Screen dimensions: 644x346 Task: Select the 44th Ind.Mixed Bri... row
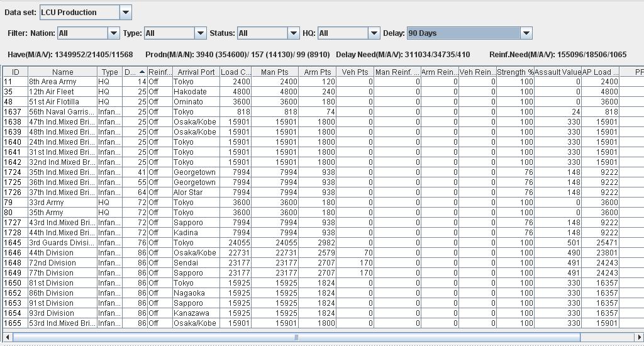(x=323, y=233)
